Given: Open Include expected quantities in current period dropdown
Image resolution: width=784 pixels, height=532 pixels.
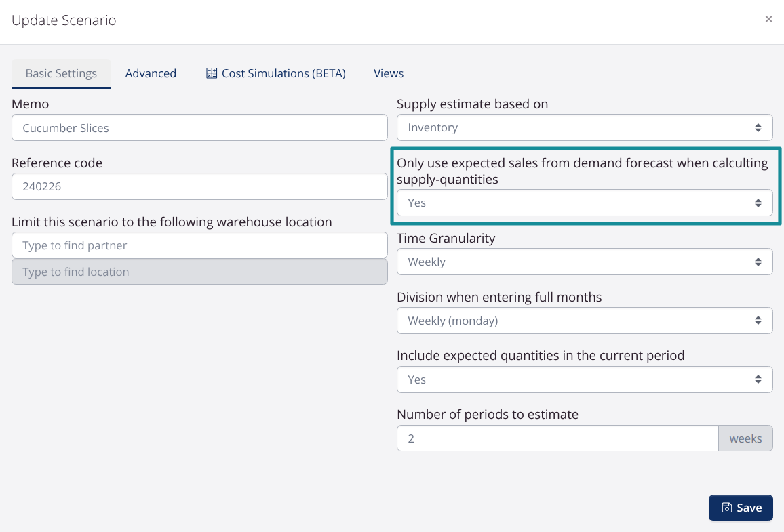Looking at the screenshot, I should (x=585, y=380).
